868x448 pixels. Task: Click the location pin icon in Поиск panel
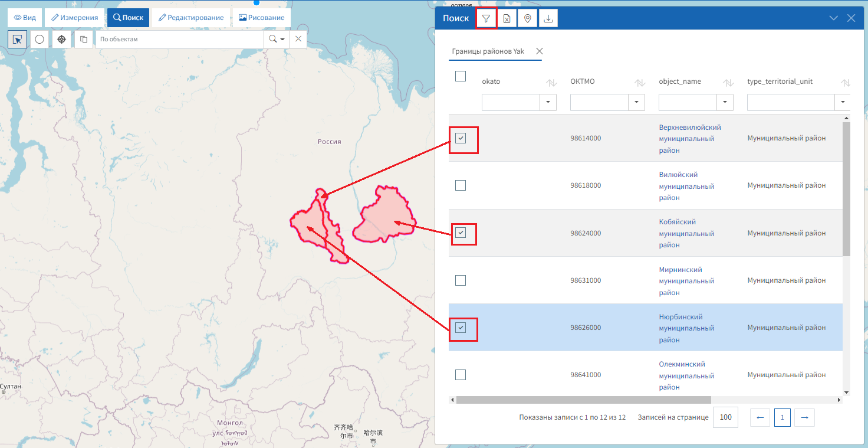[527, 18]
